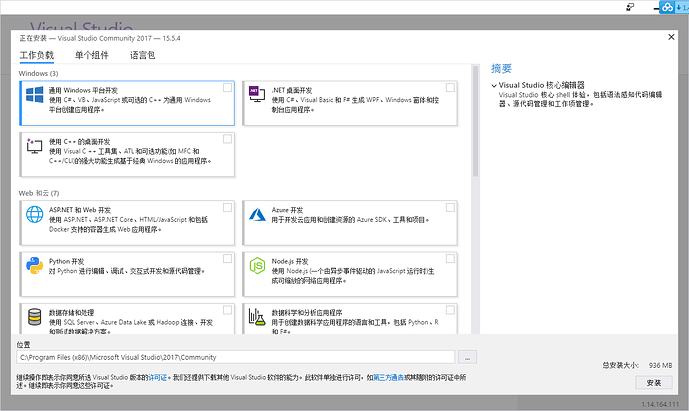
Task: Check the Azure development workload
Action: tap(450, 207)
